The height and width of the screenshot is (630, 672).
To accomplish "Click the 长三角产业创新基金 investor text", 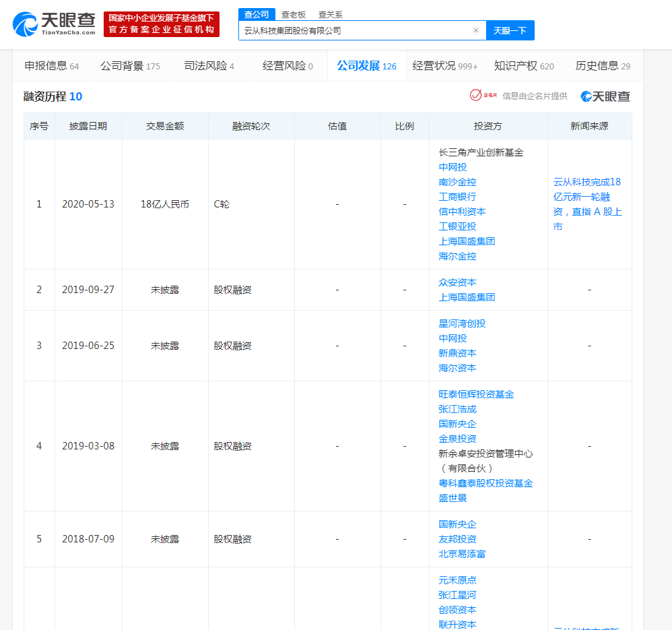I will (x=481, y=152).
